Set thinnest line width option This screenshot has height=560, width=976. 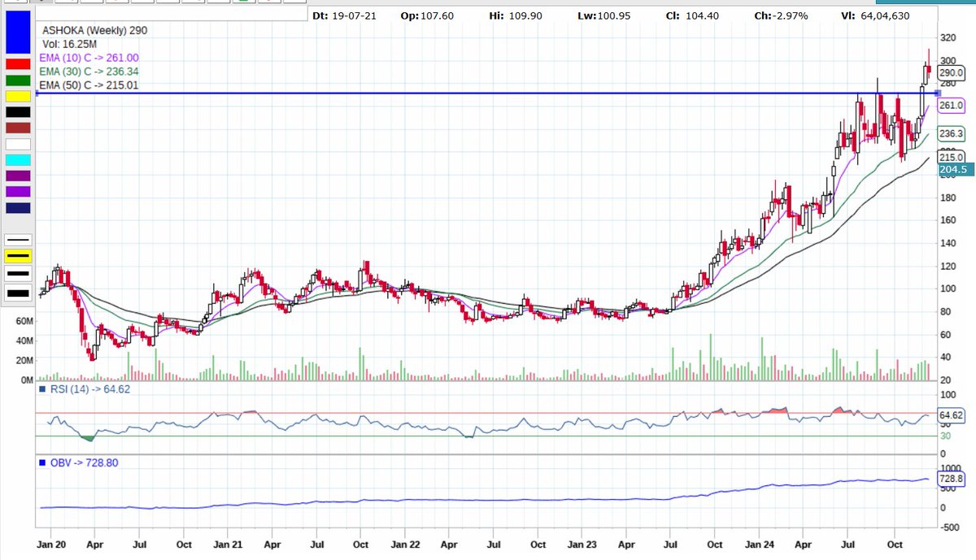pyautogui.click(x=18, y=240)
